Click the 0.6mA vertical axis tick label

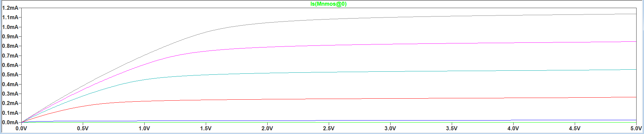coord(10,65)
